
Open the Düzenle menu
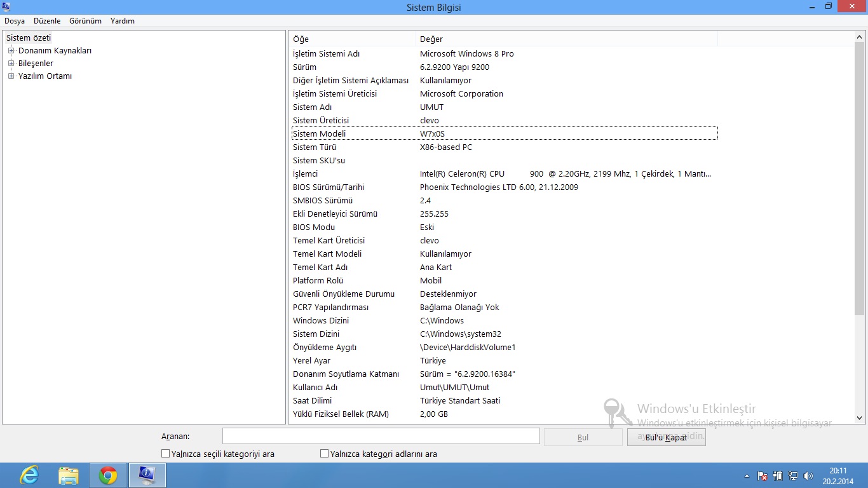click(x=47, y=21)
